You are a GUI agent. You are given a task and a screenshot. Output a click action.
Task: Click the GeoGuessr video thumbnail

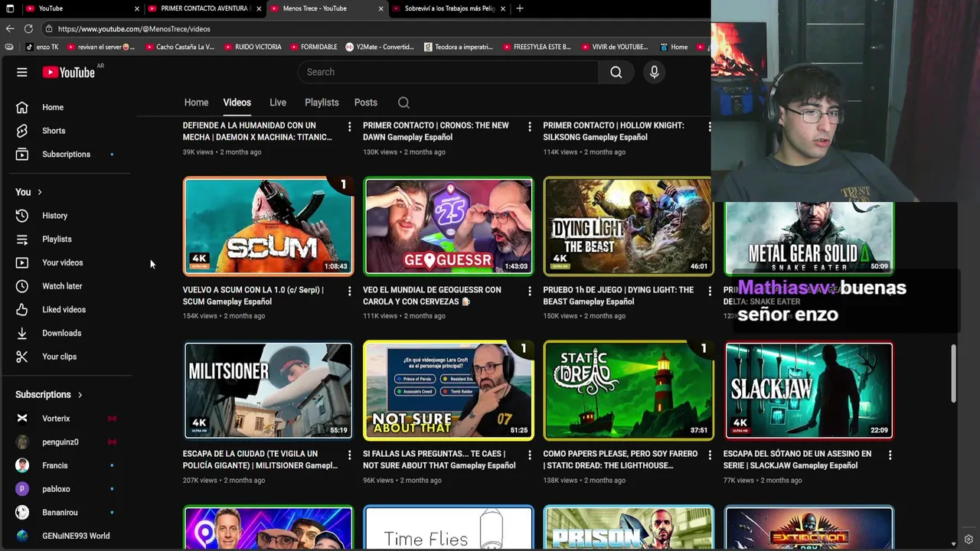(x=448, y=227)
